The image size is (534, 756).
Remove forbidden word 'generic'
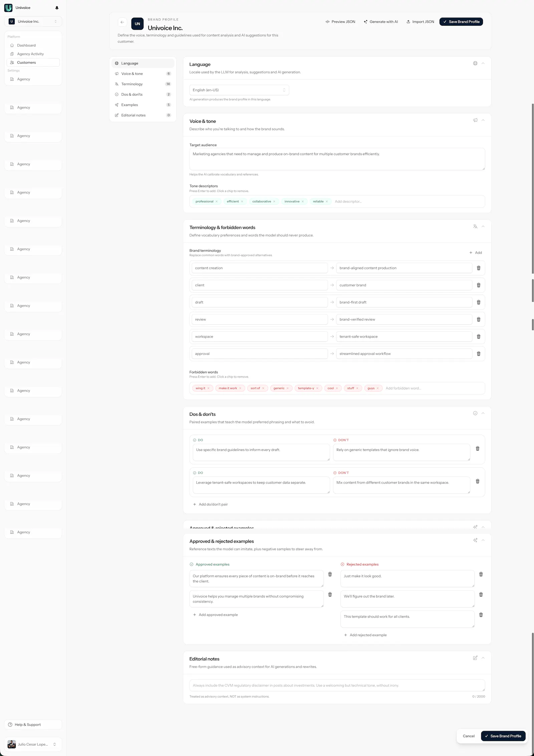[x=287, y=388]
